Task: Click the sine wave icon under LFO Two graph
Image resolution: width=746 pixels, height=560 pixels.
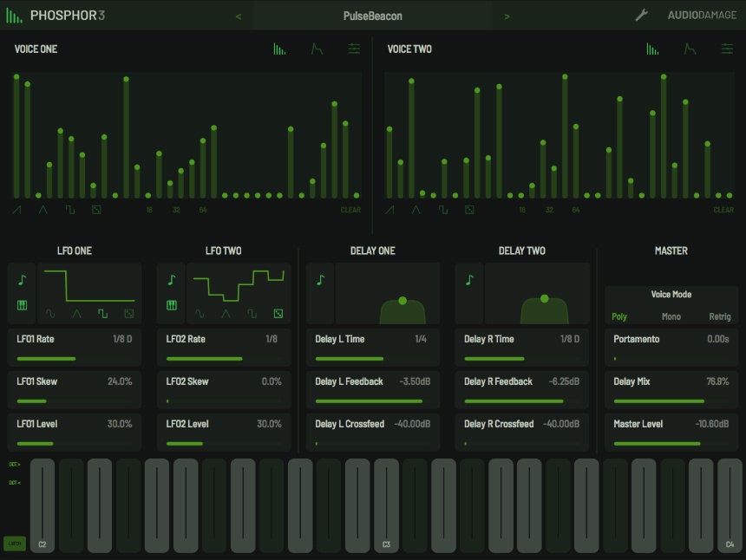Action: (201, 313)
